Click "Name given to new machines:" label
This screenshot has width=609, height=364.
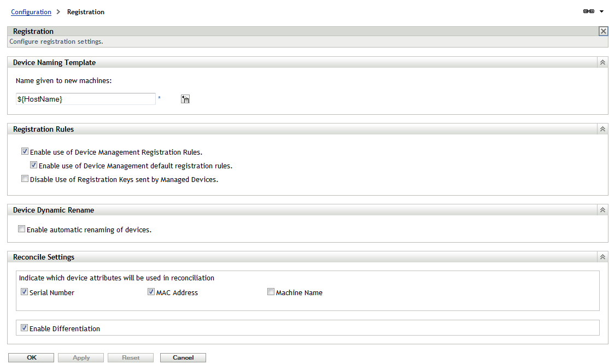point(64,81)
